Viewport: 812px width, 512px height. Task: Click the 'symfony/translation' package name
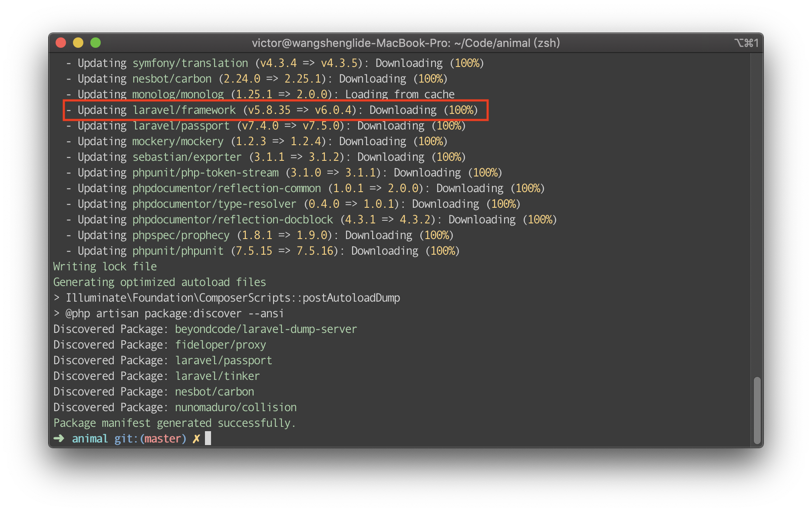pyautogui.click(x=190, y=63)
